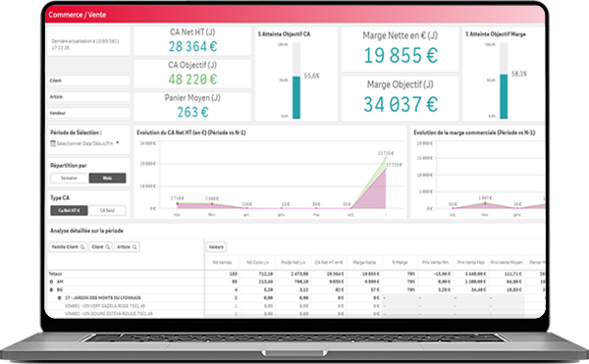Image resolution: width=589 pixels, height=364 pixels.
Task: Click the CA Objectif (J) value 48 220 €
Action: (x=192, y=79)
